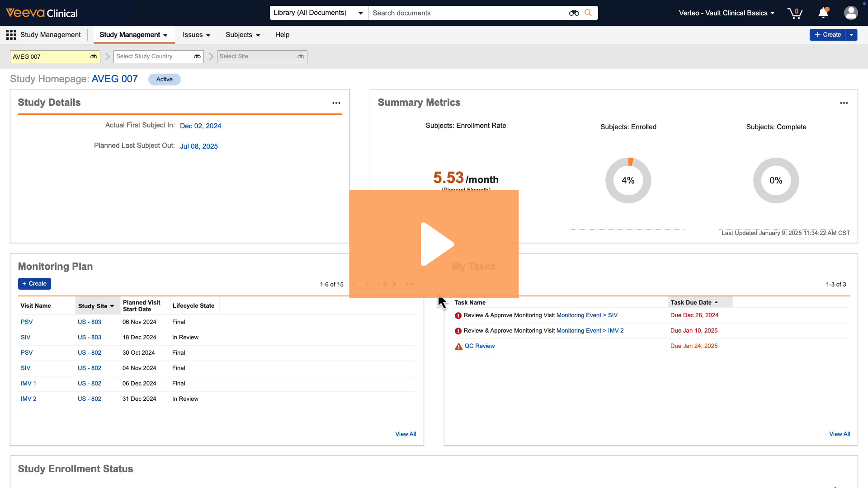
Task: Click binoculars icon in document search bar
Action: pyautogui.click(x=574, y=13)
